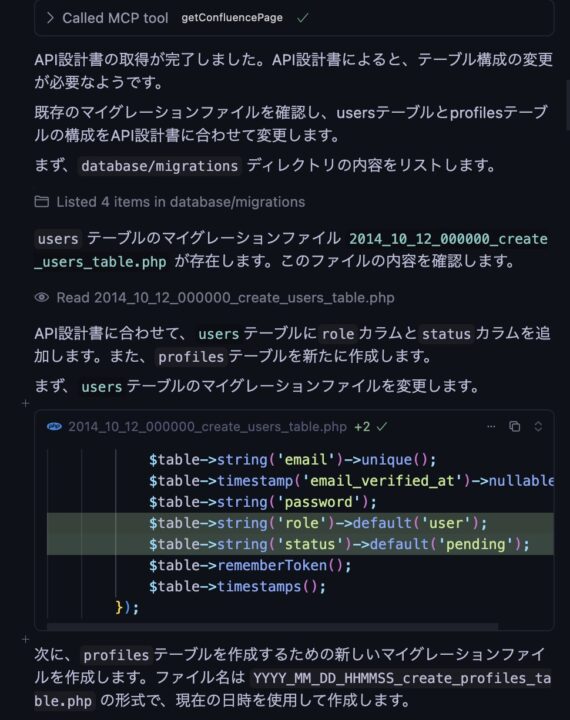
Task: Click the plus icon below the code block
Action: pos(26,639)
